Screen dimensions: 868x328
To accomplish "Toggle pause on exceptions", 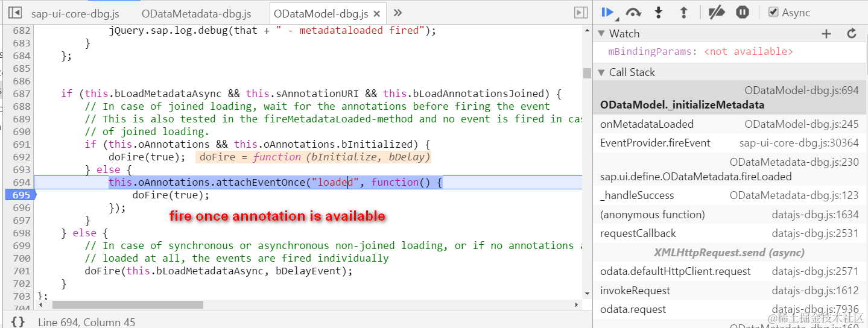I will point(743,12).
